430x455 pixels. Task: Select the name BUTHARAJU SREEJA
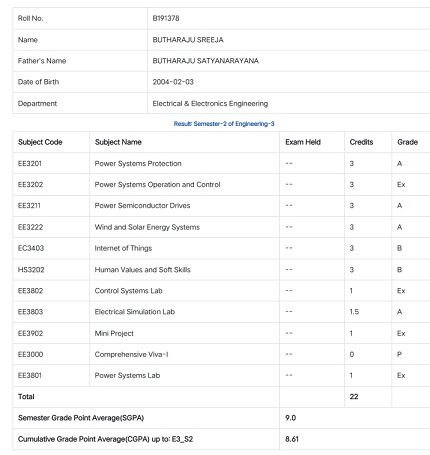[x=188, y=40]
